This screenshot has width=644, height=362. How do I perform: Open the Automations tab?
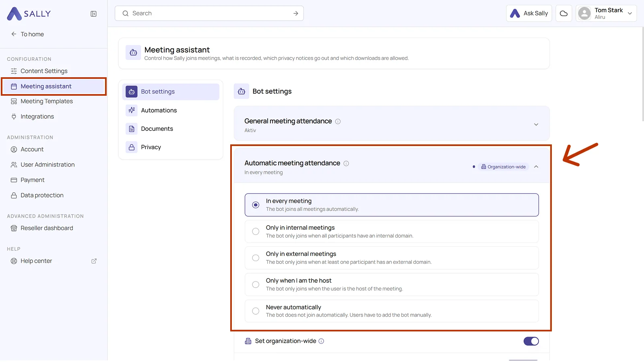point(171,110)
